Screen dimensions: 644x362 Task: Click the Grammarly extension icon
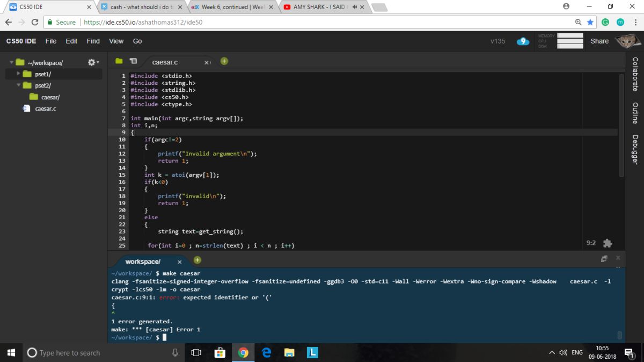point(605,22)
